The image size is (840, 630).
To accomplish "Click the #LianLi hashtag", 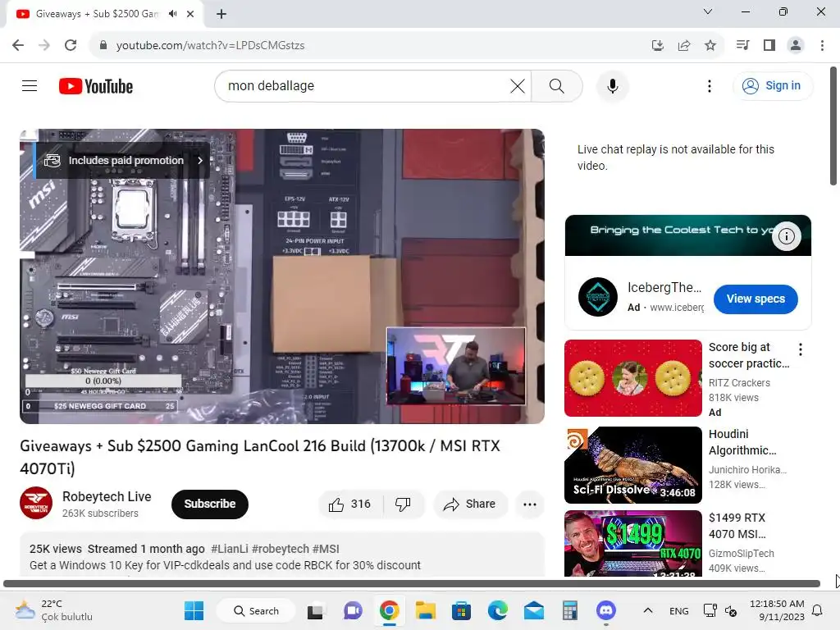I will click(x=230, y=549).
